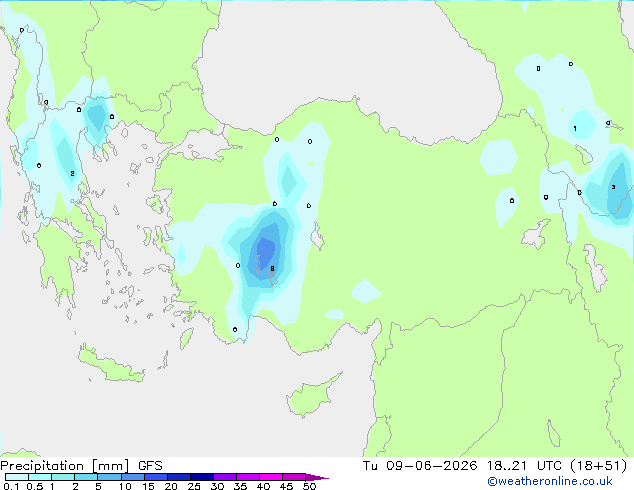Click the legend value "10"

[125, 486]
